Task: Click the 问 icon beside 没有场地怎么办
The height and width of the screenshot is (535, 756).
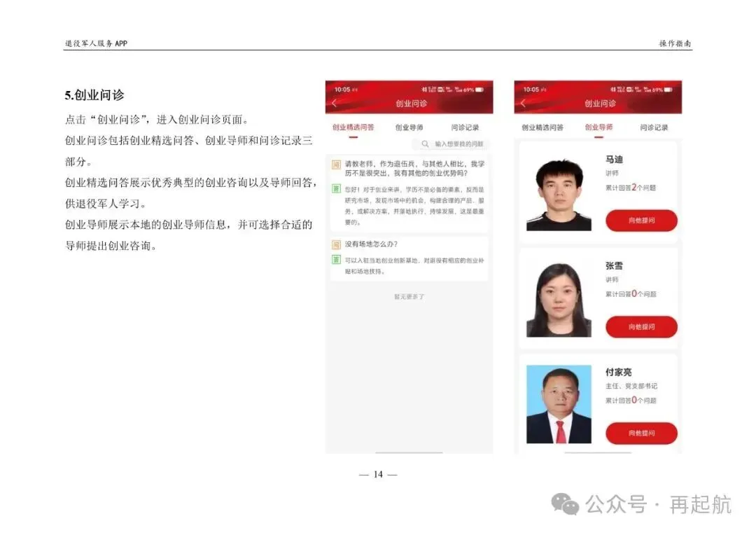Action: pyautogui.click(x=336, y=244)
